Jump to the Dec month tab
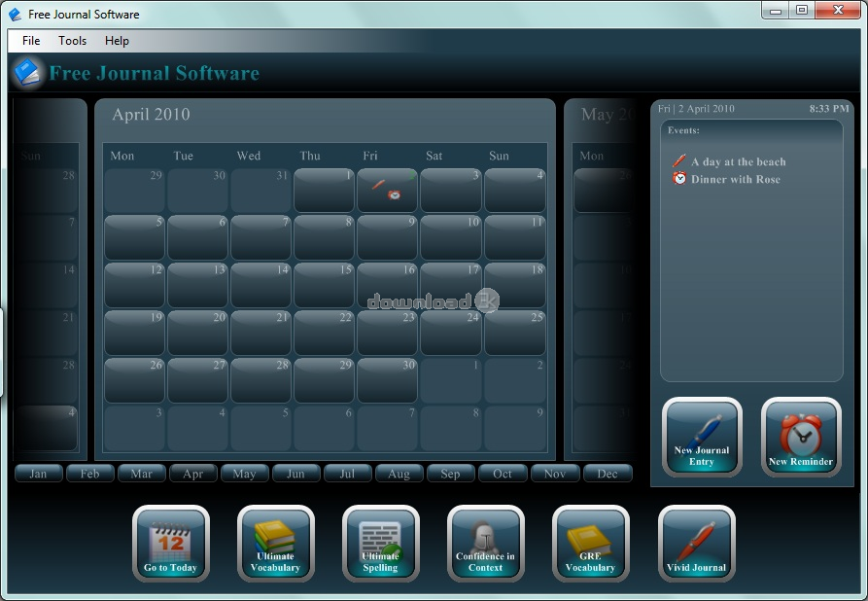 [608, 474]
